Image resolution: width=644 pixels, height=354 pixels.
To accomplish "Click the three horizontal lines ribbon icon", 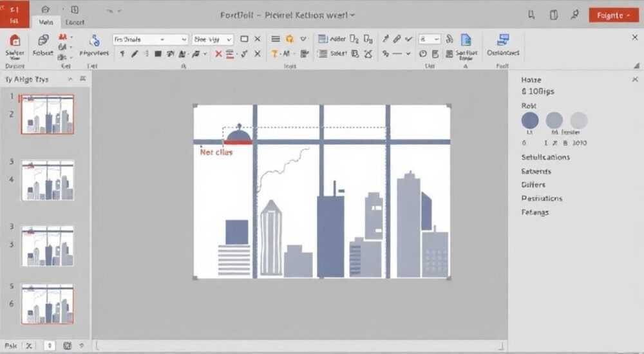I will point(275,39).
